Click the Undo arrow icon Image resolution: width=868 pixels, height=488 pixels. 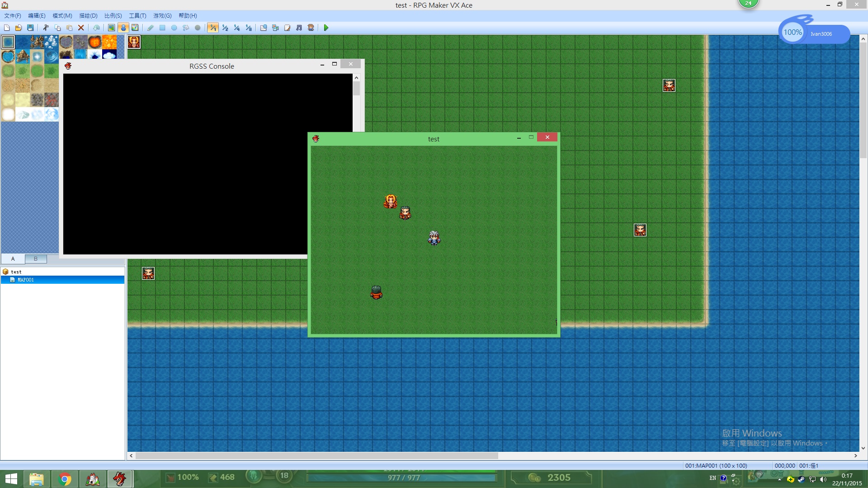click(x=96, y=28)
